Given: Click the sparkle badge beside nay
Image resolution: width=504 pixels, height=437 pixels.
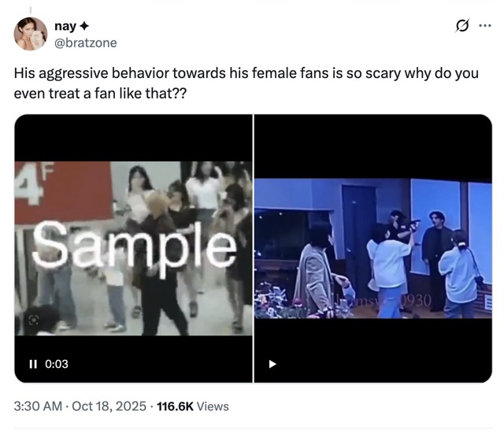Looking at the screenshot, I should [83, 26].
